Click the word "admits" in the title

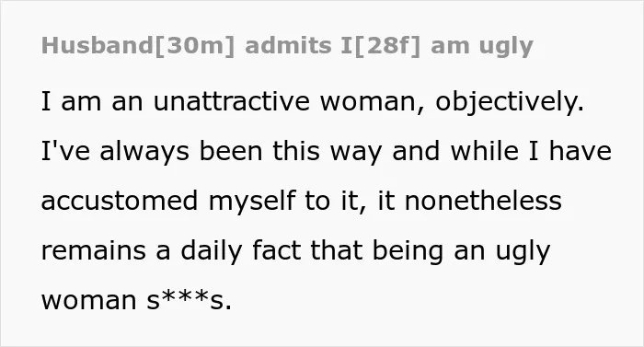[288, 46]
